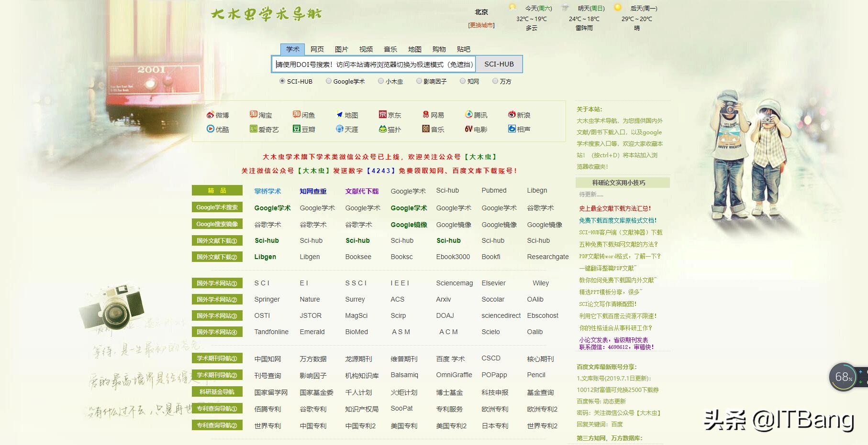Click tomorrow's weather icon 明天(周日)
The image size is (868, 445).
click(x=565, y=7)
